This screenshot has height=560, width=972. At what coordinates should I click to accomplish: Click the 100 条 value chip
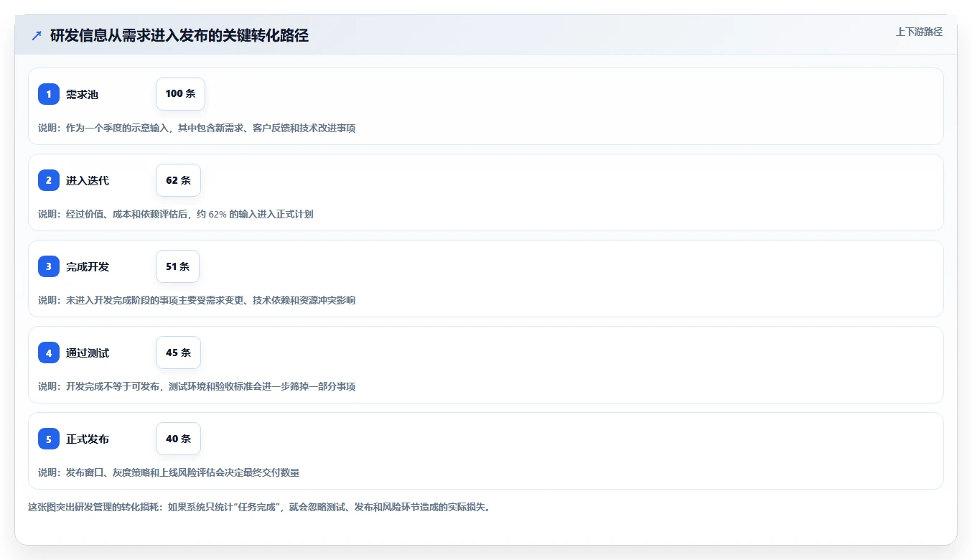pyautogui.click(x=180, y=94)
